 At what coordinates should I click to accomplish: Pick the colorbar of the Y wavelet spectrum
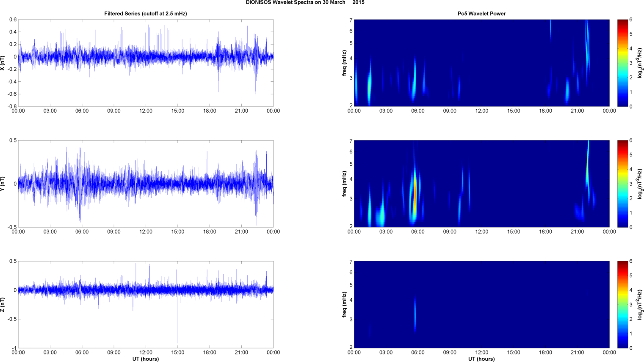tap(622, 184)
